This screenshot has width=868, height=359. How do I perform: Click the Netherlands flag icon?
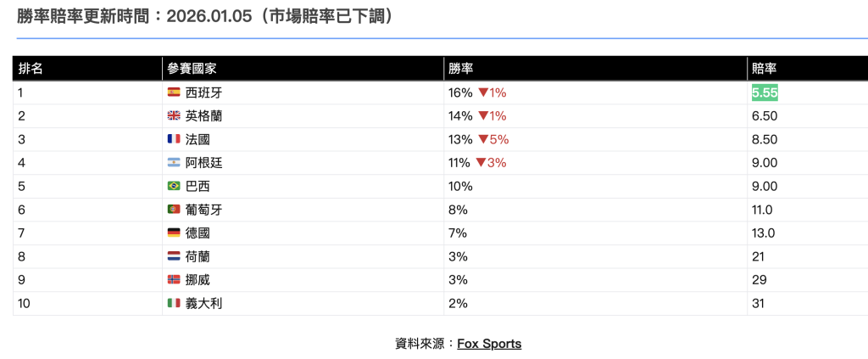[174, 256]
